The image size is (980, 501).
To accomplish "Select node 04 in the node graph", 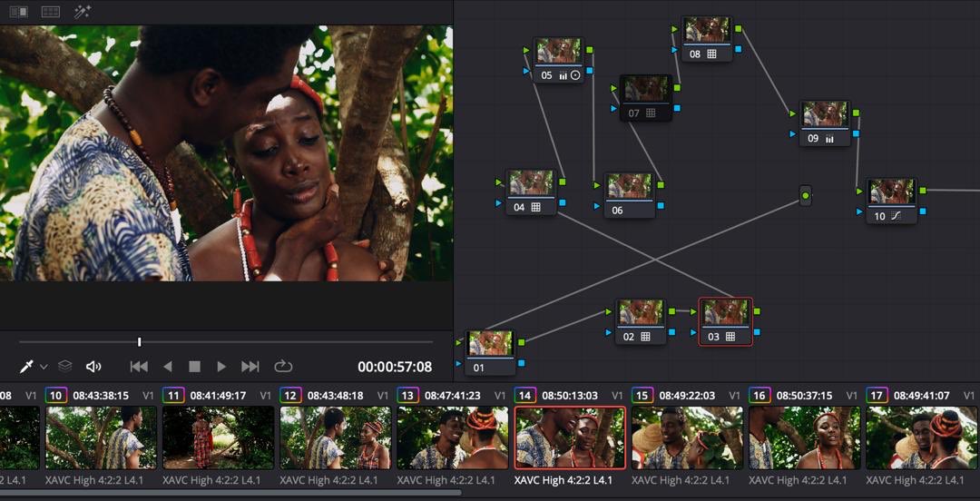I will coord(531,192).
